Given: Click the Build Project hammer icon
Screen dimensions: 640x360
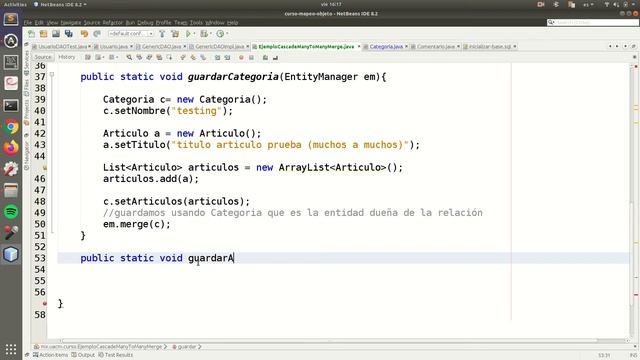Looking at the screenshot, I should pyautogui.click(x=162, y=34).
